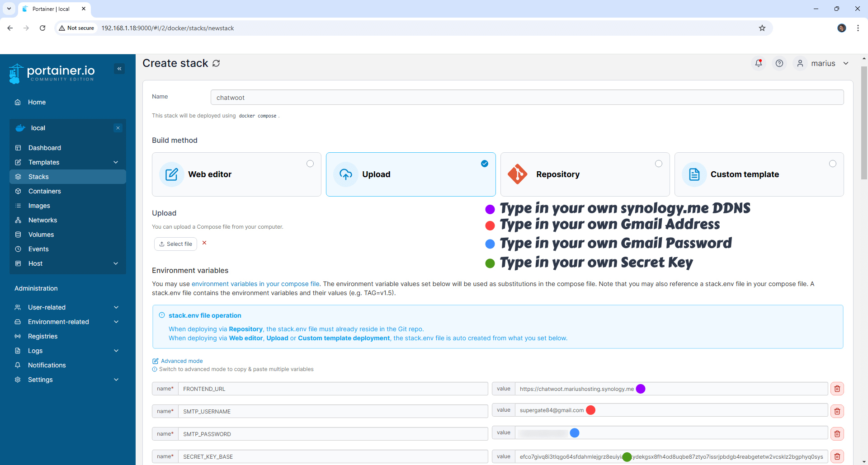868x465 pixels.
Task: Open the environment variables in your compose file link
Action: pyautogui.click(x=255, y=284)
